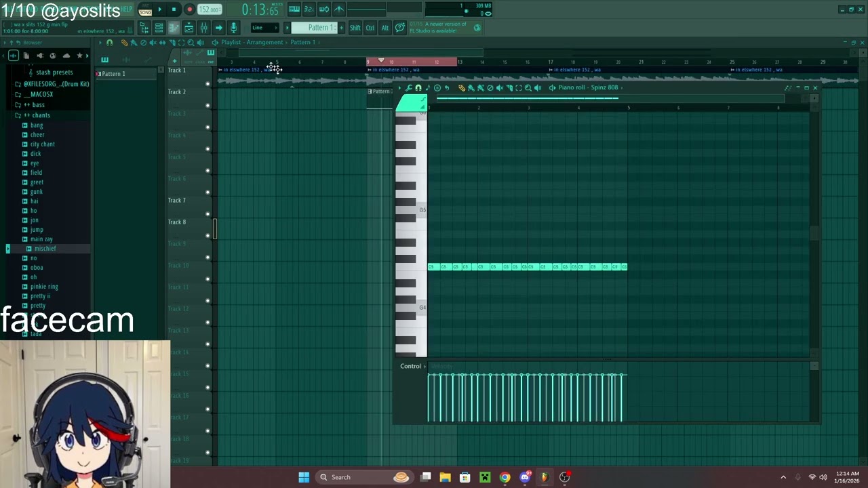Open Piano roll stamp note icon
The image size is (868, 488).
[428, 88]
